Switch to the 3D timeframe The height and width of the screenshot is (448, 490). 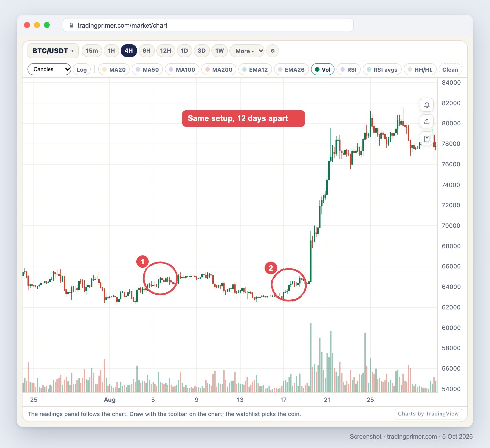click(202, 51)
